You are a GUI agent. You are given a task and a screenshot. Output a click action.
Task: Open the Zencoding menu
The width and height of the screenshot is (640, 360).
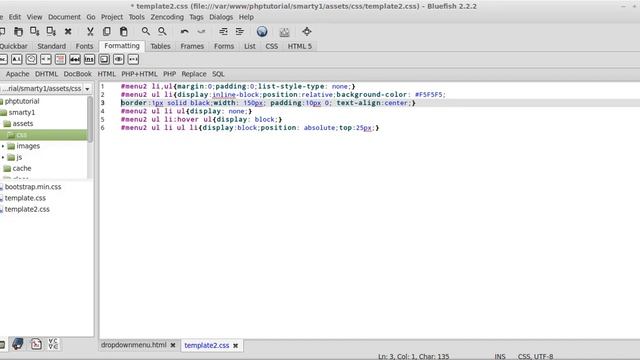167,17
